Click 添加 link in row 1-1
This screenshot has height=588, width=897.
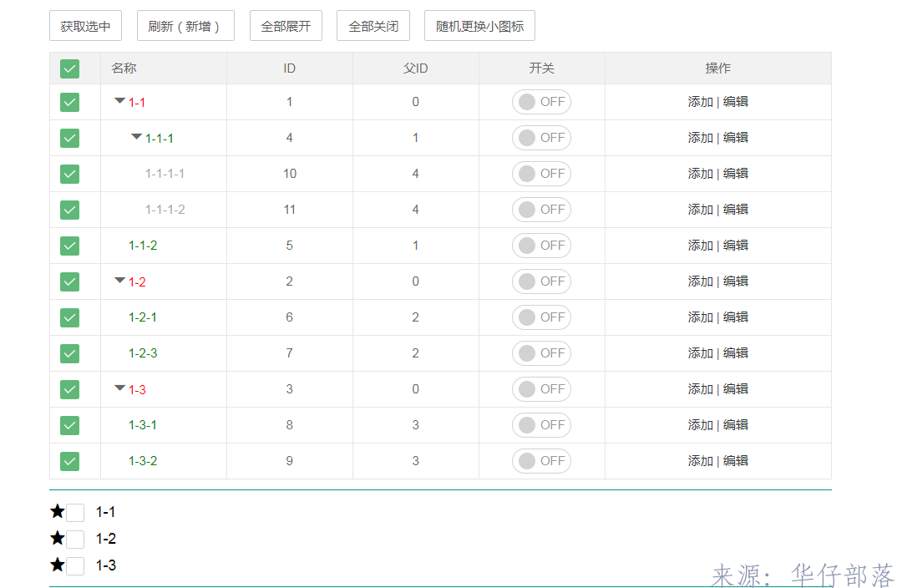coord(700,102)
